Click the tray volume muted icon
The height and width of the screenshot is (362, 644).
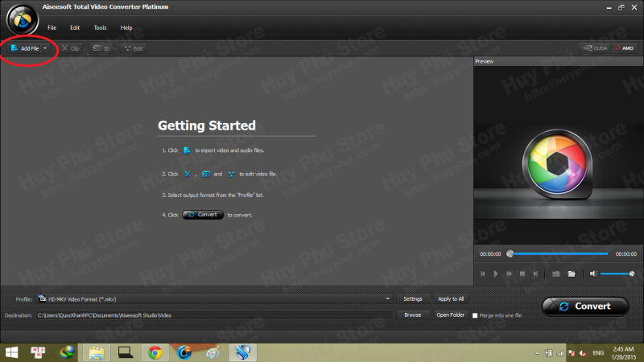click(583, 353)
